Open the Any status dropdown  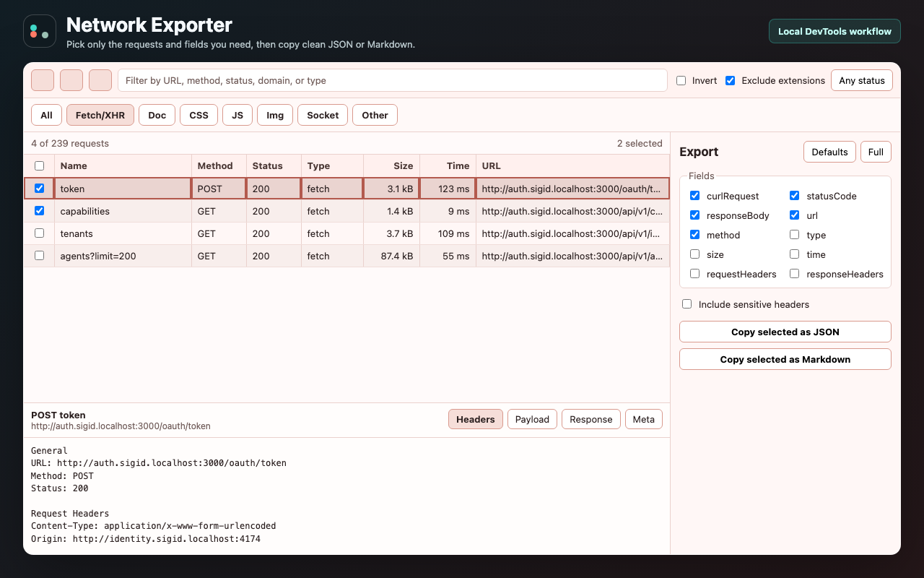pos(862,80)
